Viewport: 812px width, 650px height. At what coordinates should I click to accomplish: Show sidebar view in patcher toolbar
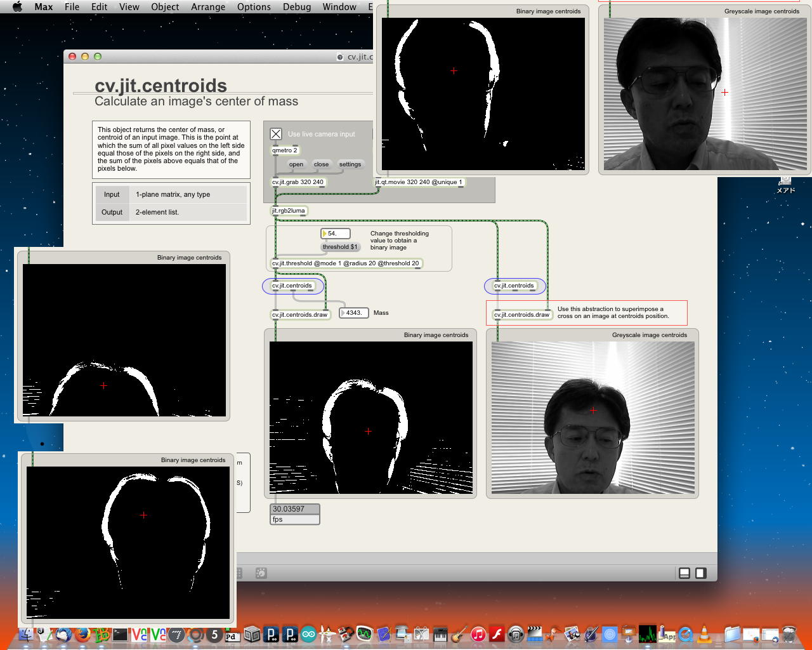(x=700, y=573)
